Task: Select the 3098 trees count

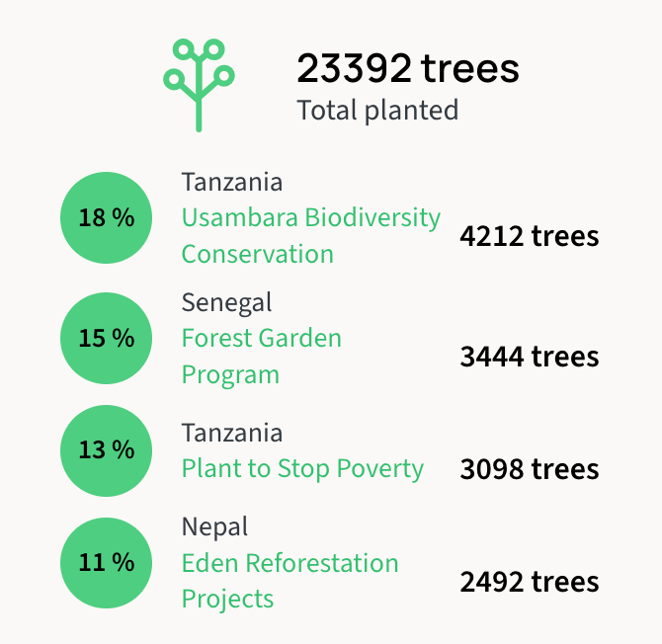Action: pyautogui.click(x=529, y=469)
